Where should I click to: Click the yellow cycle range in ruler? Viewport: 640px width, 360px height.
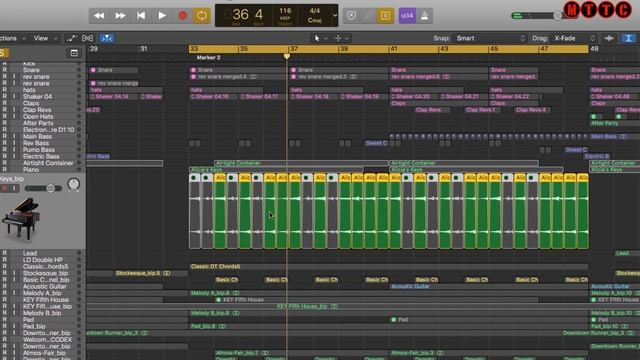pyautogui.click(x=389, y=49)
